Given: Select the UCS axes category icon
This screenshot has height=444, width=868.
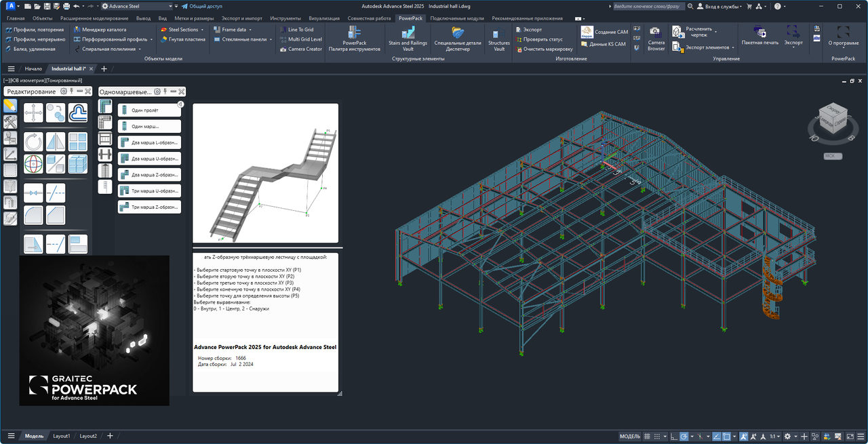Looking at the screenshot, I should pos(10,154).
